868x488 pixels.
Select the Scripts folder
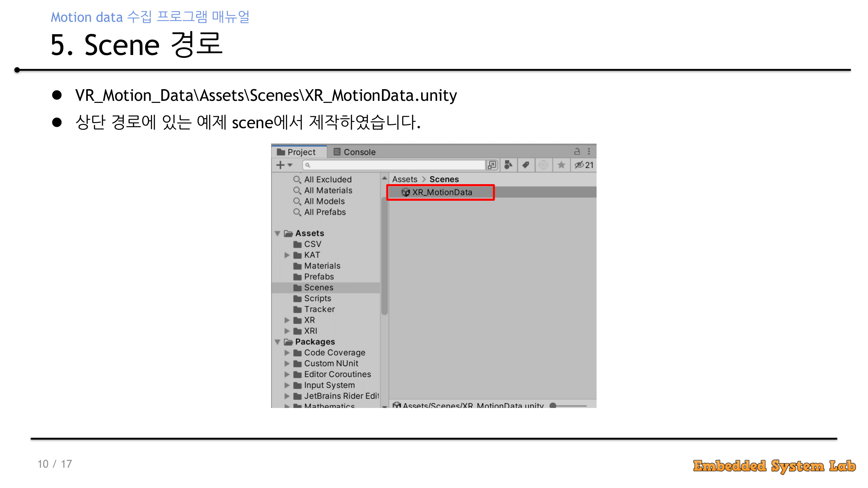coord(317,298)
